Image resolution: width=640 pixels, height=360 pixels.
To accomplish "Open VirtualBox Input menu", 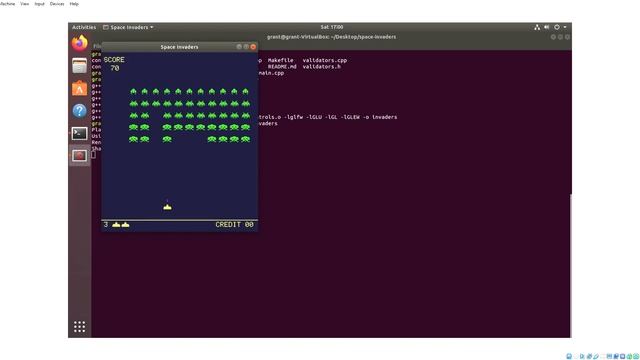I will click(39, 4).
